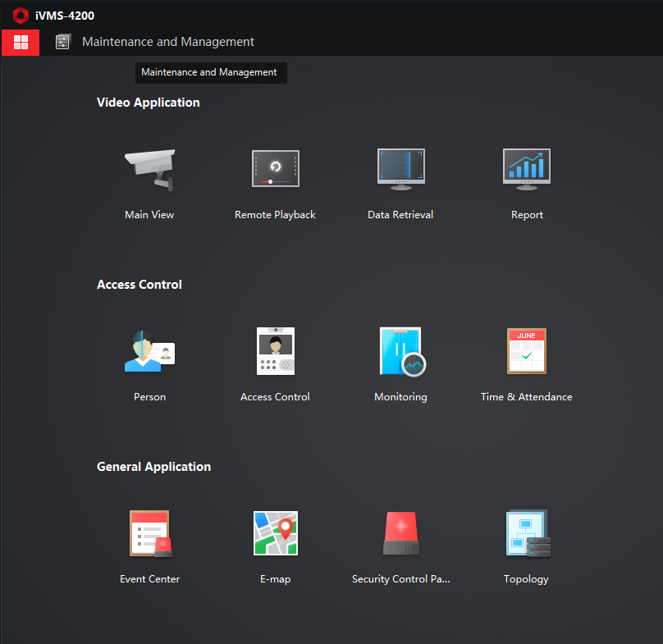Click the iVMS-4200 logo icon
663x644 pixels.
(x=21, y=16)
